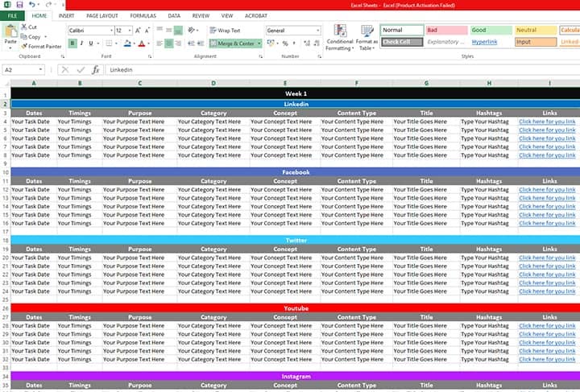The height and width of the screenshot is (392, 580).
Task: Open the Merge & Center dropdown arrow
Action: [x=259, y=43]
